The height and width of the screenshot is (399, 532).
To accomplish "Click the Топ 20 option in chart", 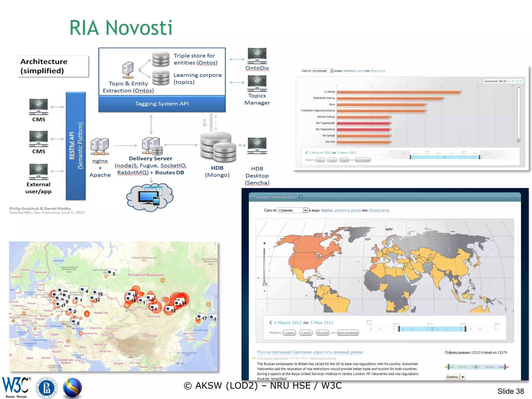I will pyautogui.click(x=510, y=81).
